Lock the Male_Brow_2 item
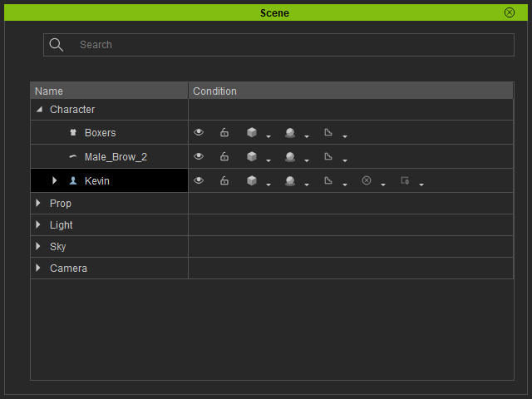532x399 pixels. (224, 156)
